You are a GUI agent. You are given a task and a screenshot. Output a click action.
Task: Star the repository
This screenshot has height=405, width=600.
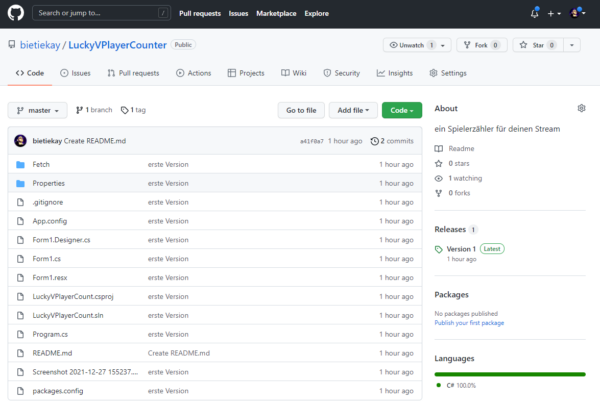(538, 45)
